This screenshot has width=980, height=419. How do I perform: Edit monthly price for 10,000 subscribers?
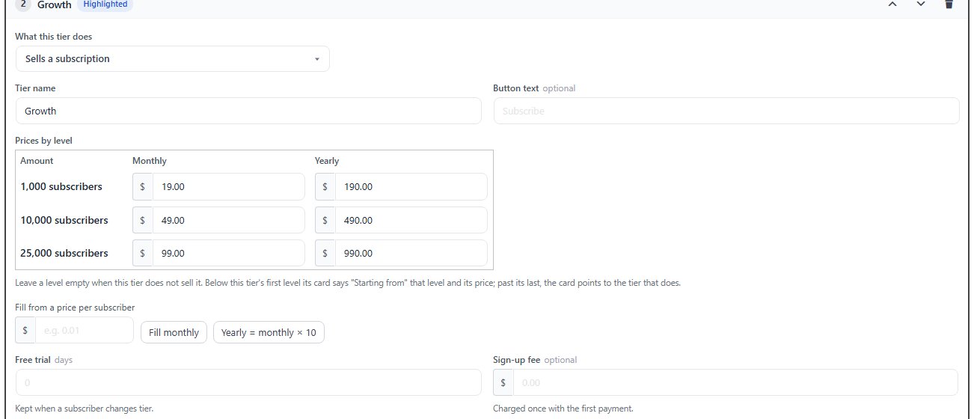point(229,220)
